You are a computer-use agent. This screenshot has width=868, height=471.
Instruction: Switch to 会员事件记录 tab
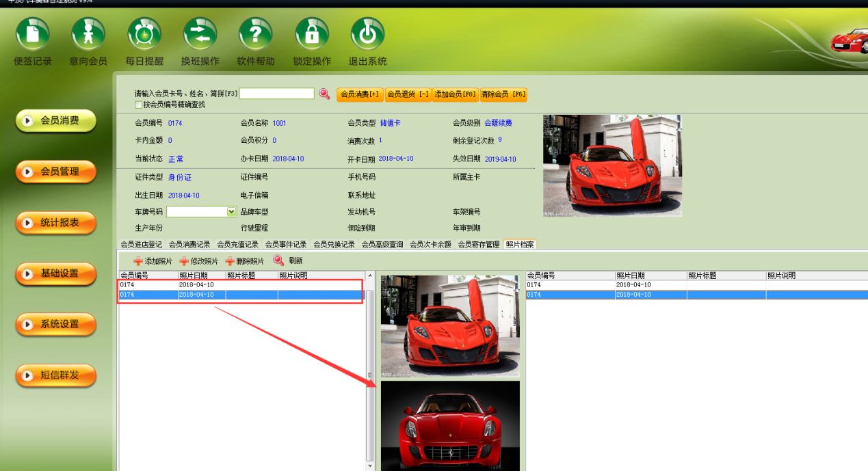(x=286, y=245)
